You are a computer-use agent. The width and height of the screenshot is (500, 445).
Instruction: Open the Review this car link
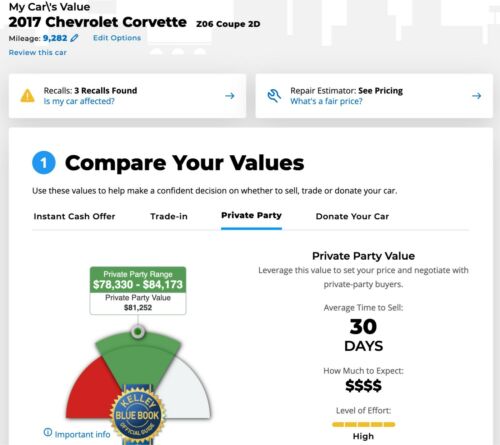pos(38,52)
